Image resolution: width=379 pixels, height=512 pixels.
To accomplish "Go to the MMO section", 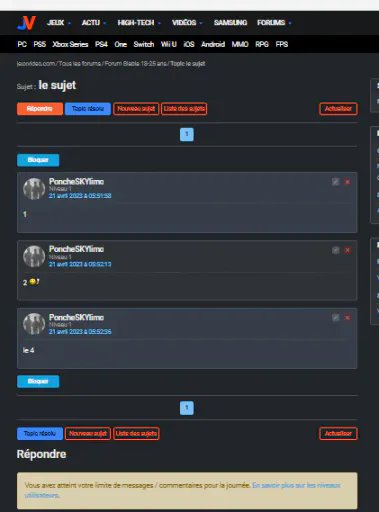I will pyautogui.click(x=240, y=44).
